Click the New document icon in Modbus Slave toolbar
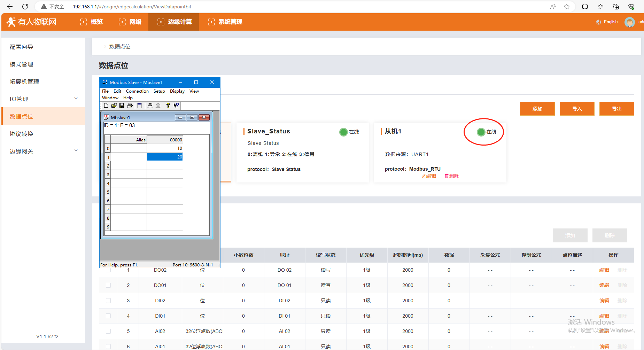Screen dimensions: 644x350 [x=106, y=106]
